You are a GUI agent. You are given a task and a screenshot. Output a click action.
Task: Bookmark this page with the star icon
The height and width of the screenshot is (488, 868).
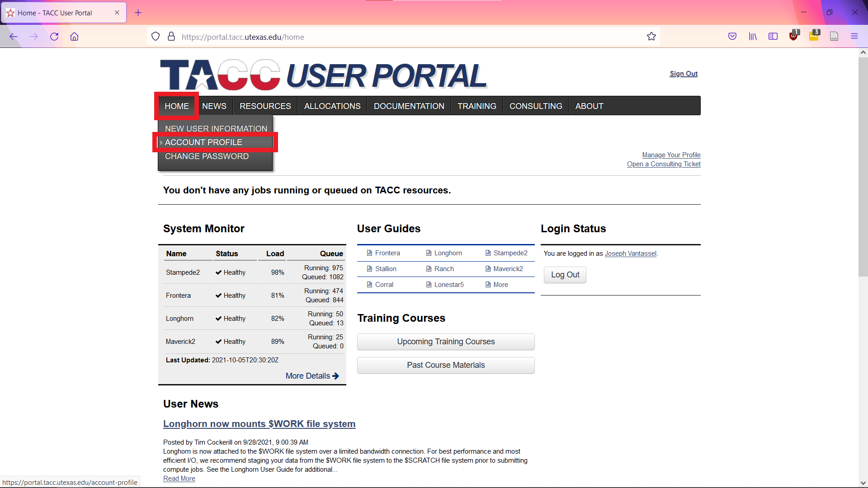(651, 37)
